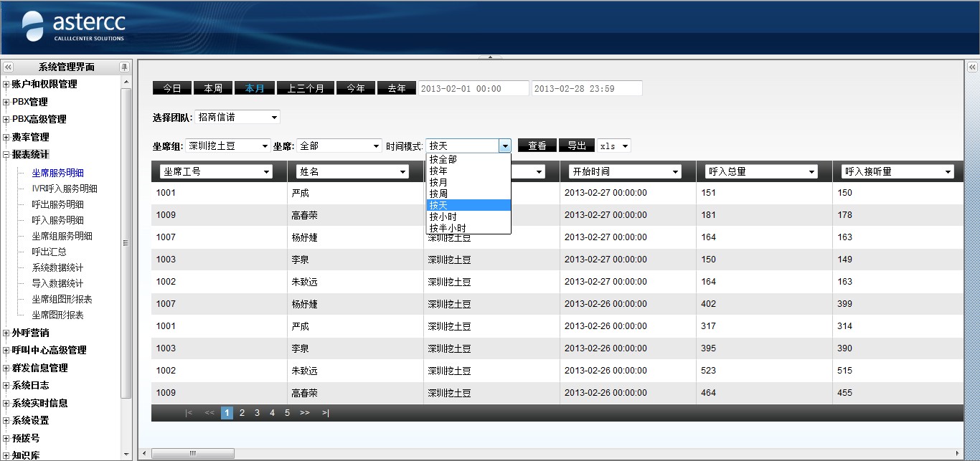
Task: Open the 坐席组 dropdown
Action: [228, 146]
